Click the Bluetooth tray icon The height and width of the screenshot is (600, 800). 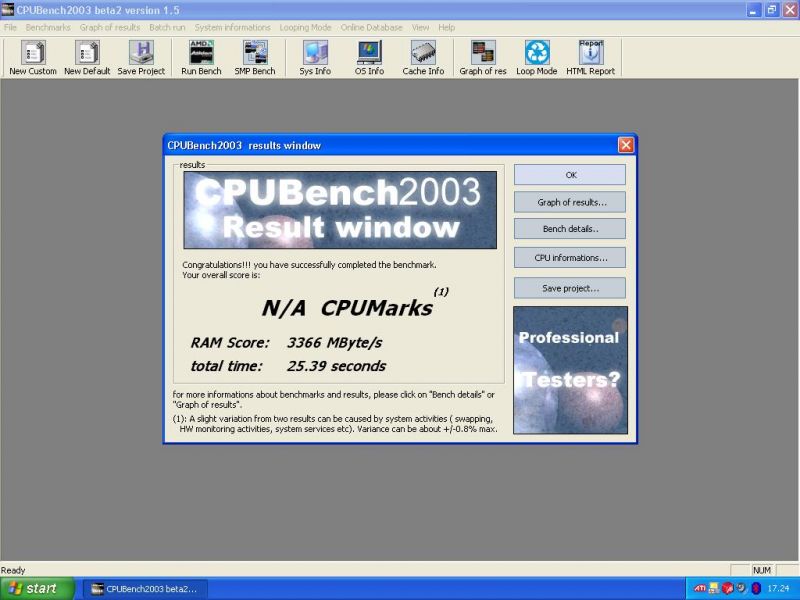[756, 589]
